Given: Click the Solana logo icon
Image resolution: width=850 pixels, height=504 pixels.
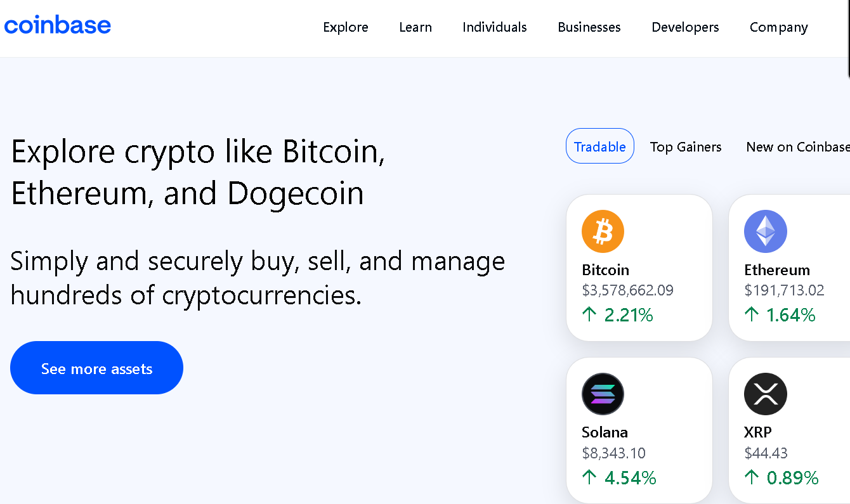Looking at the screenshot, I should [x=603, y=394].
